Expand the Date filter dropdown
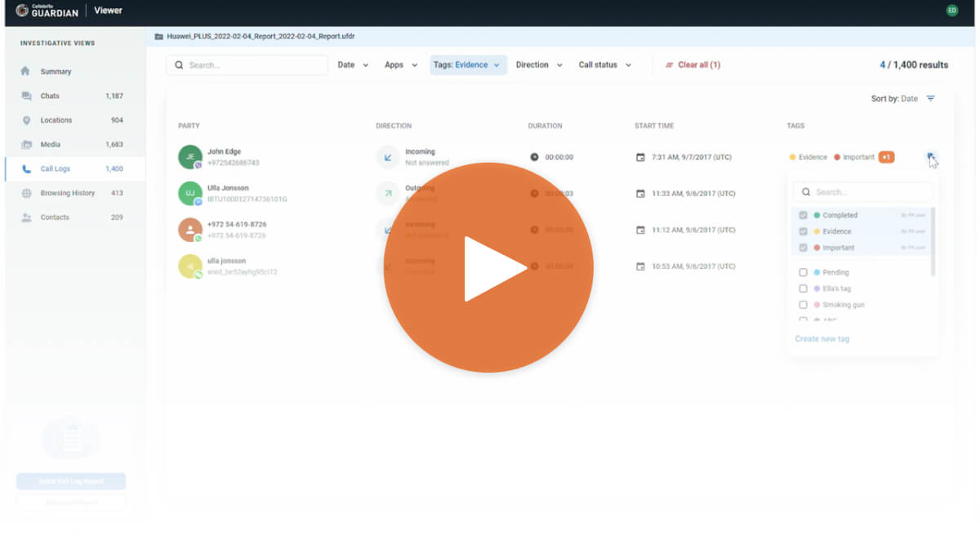The width and height of the screenshot is (980, 541). coord(353,65)
